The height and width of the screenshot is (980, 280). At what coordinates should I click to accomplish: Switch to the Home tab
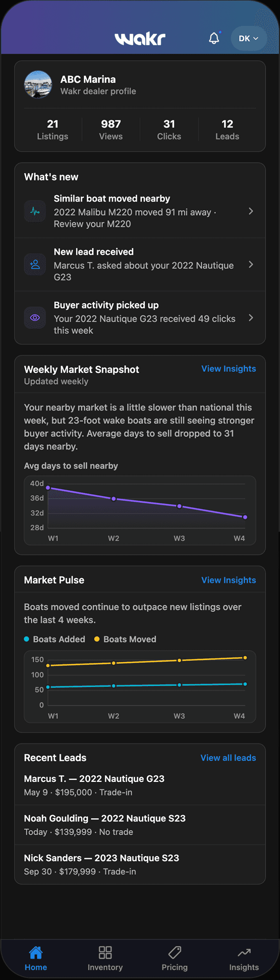point(36,958)
